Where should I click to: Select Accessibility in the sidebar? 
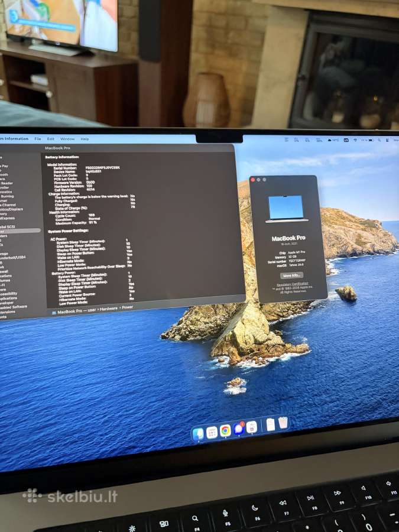8,294
